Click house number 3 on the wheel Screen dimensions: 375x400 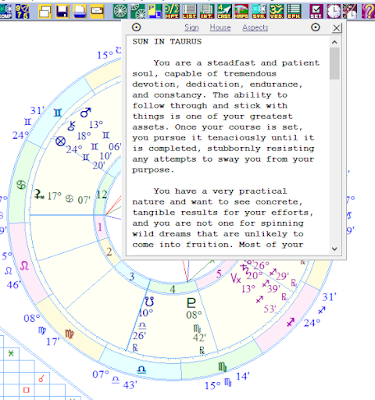132,276
